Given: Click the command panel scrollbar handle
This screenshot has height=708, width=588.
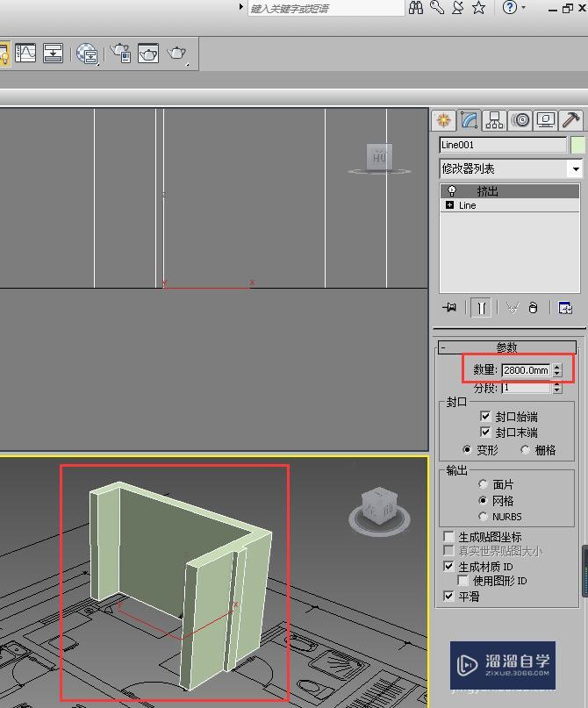Looking at the screenshot, I should [x=585, y=570].
